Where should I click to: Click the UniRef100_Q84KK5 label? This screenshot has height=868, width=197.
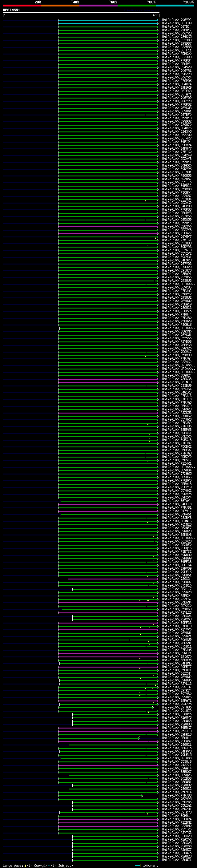point(176,37)
